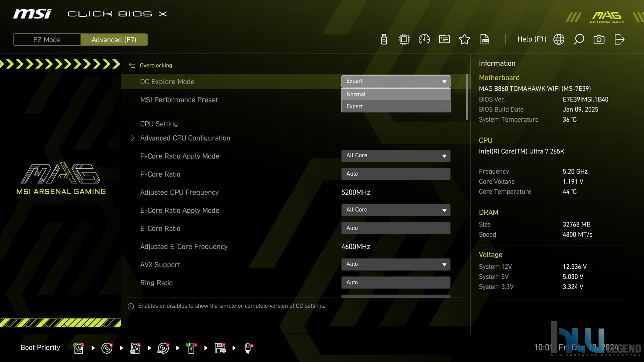The height and width of the screenshot is (362, 644).
Task: Choose Expert in OC Explore Mode list
Action: pos(396,106)
